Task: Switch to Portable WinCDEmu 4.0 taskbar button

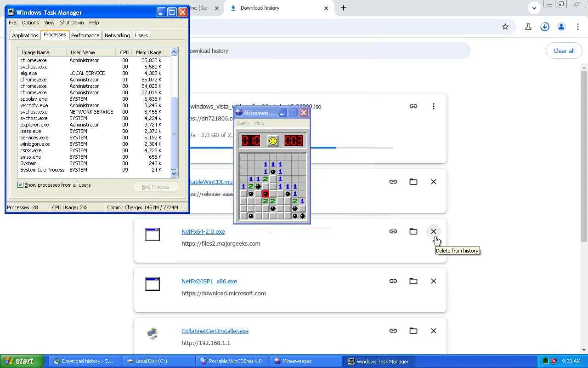Action: [232, 361]
